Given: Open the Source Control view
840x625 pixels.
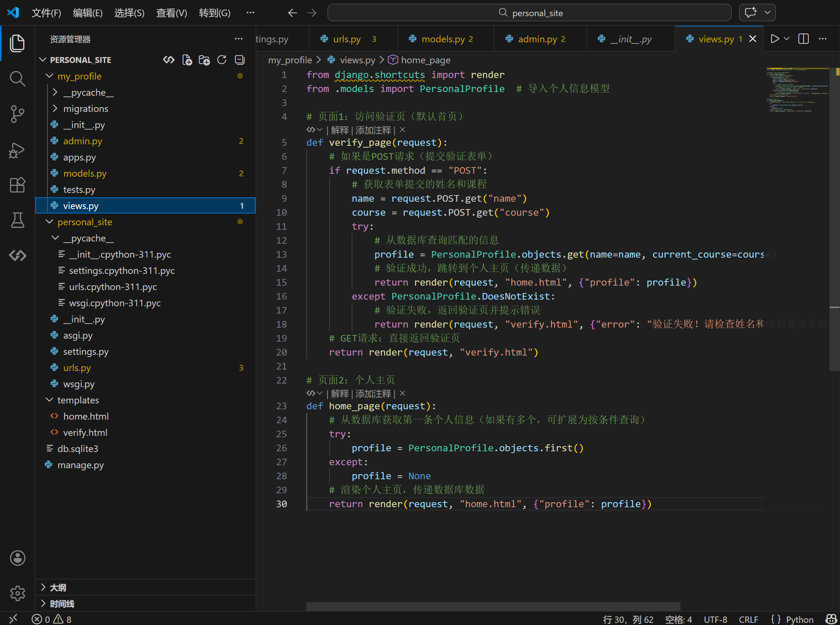Looking at the screenshot, I should (17, 114).
